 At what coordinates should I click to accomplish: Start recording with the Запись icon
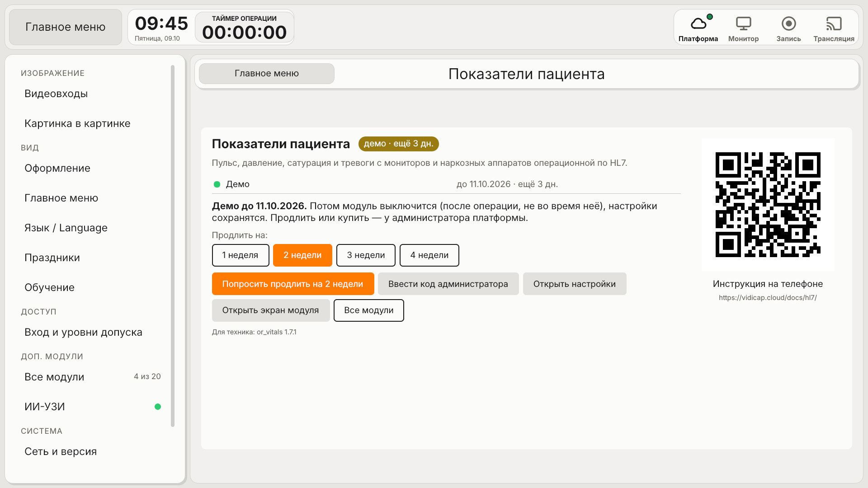coord(788,28)
